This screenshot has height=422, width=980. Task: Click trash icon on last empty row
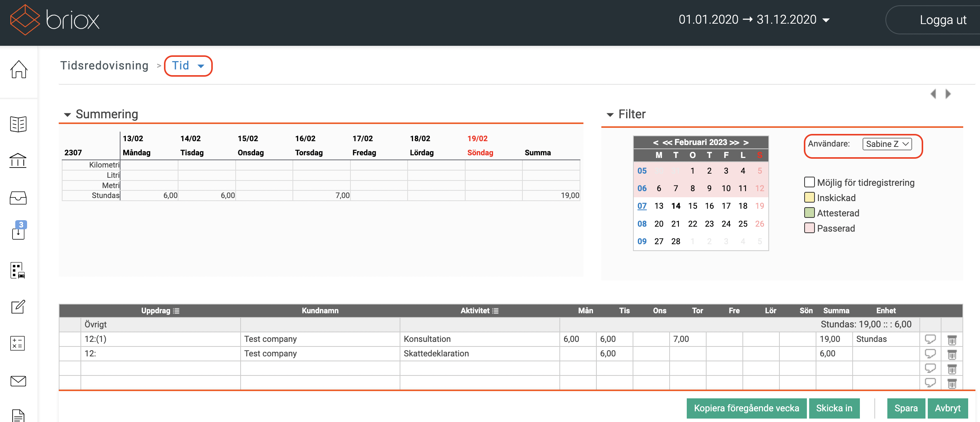[952, 383]
